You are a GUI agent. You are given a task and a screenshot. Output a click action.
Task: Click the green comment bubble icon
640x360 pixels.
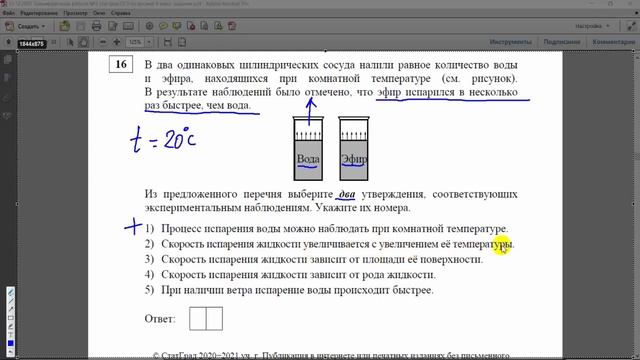[x=177, y=27]
